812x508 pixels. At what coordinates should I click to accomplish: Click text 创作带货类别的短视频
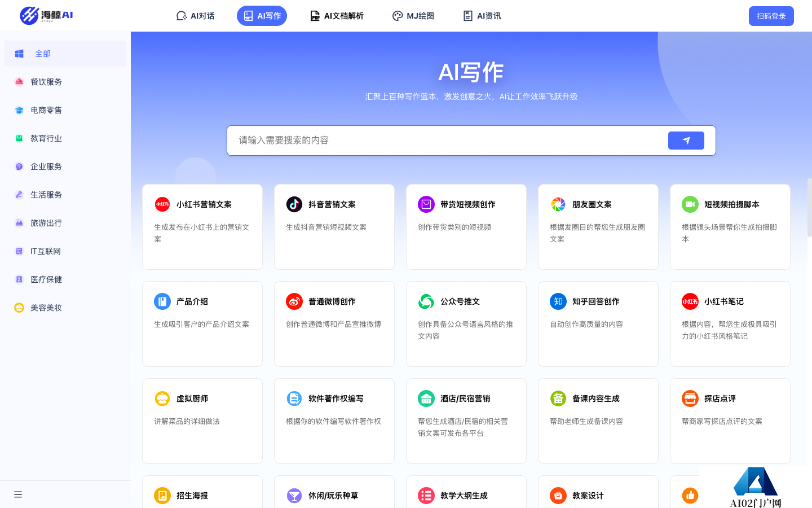click(454, 227)
